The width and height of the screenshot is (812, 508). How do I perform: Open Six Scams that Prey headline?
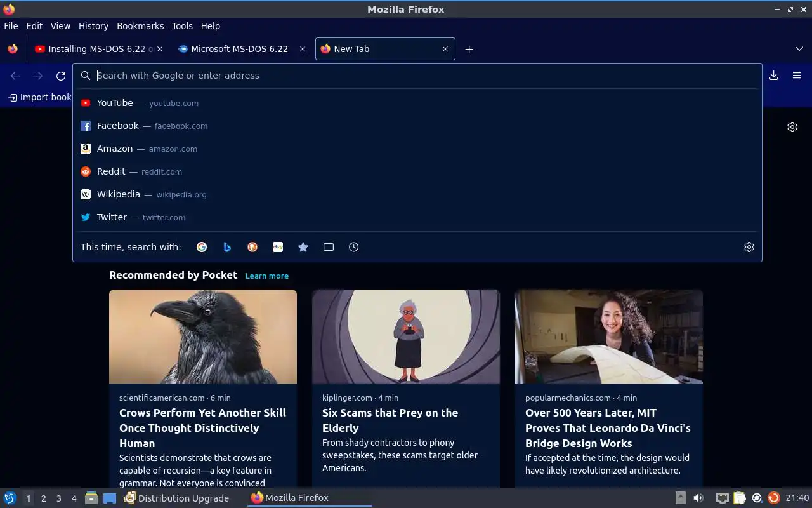[x=390, y=420]
